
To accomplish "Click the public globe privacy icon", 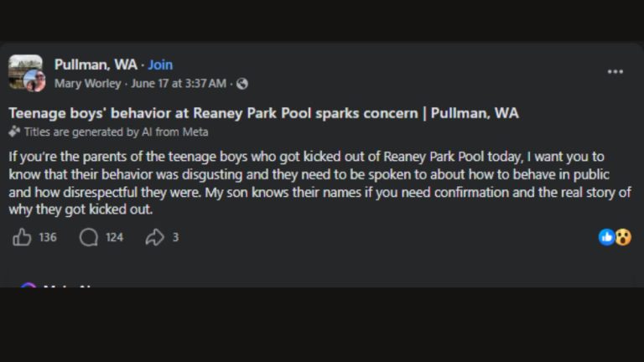I will click(242, 84).
